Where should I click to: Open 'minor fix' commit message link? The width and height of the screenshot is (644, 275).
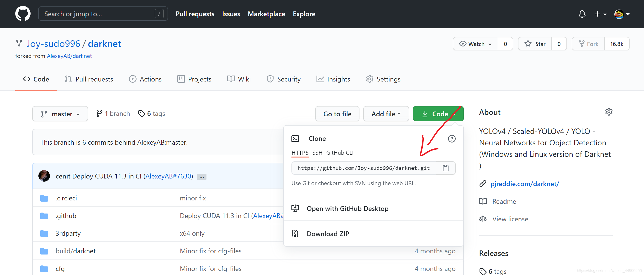coord(193,198)
